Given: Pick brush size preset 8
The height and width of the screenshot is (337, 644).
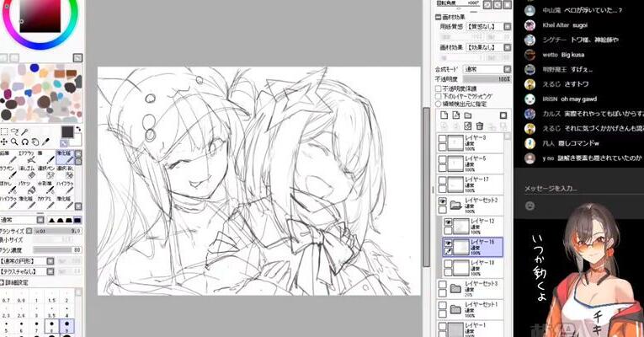Looking at the screenshot, I should click(51, 327).
